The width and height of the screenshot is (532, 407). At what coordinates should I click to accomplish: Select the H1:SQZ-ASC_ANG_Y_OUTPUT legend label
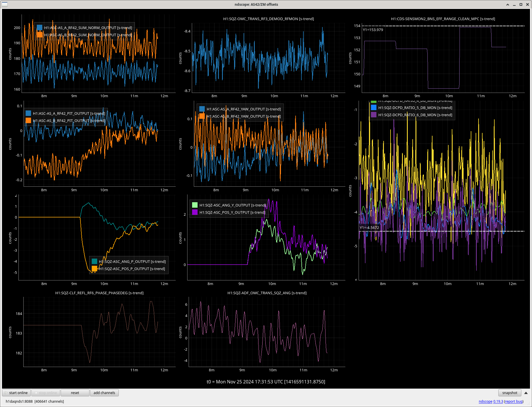233,205
